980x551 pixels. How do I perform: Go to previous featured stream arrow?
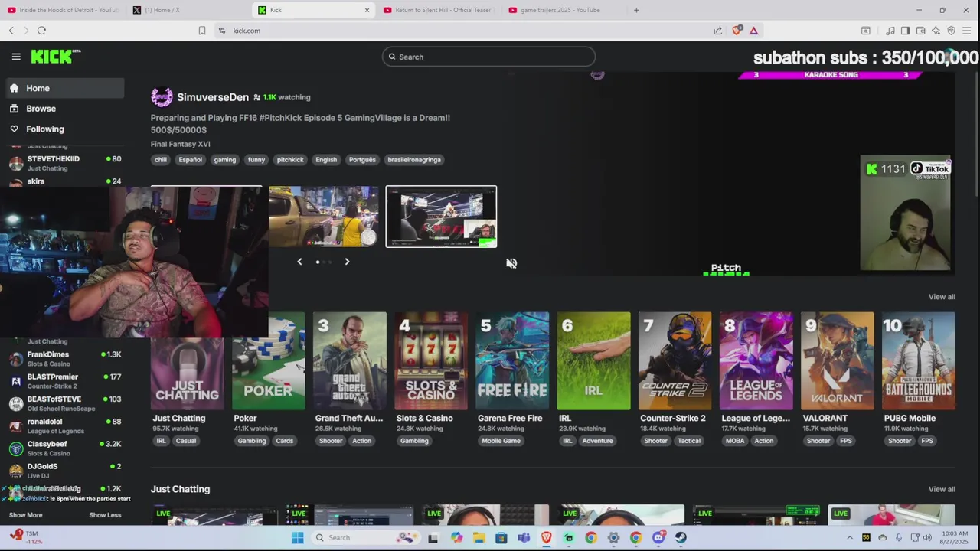(299, 262)
